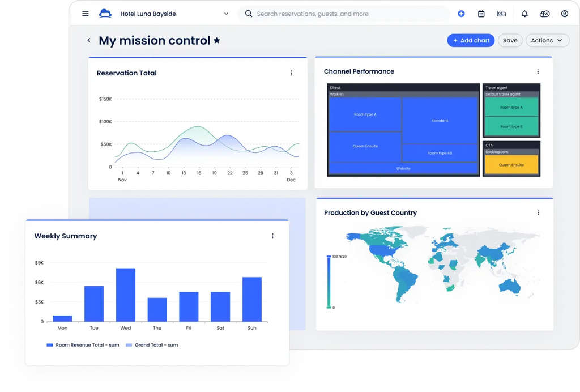Image resolution: width=580 pixels, height=392 pixels.
Task: Click the Cloudbeds logo icon
Action: pyautogui.click(x=105, y=14)
